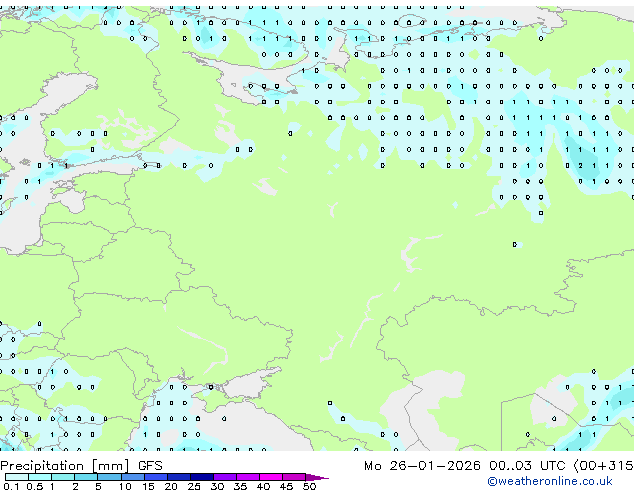Click the weatheronline.co.uk credit link

click(x=550, y=481)
